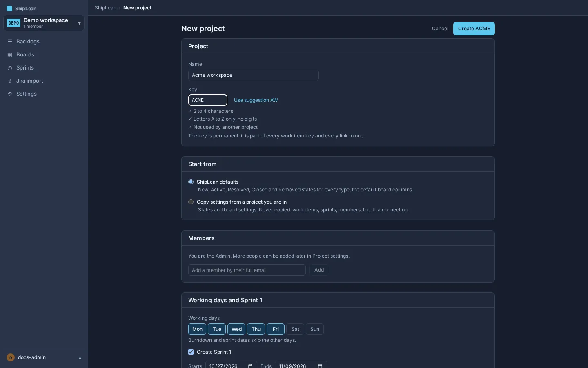This screenshot has height=368, width=588.
Task: Enable Sun as a working day
Action: 315,329
